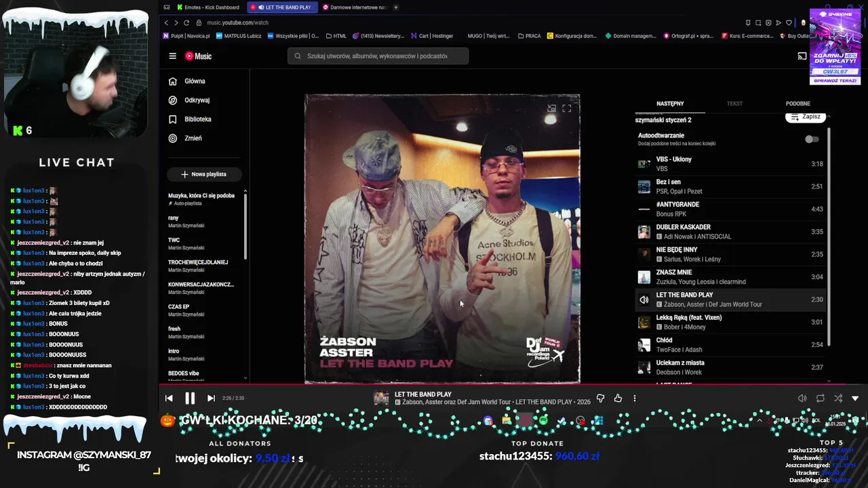The height and width of the screenshot is (488, 868).
Task: Play 'Lekką Ręką (feat. Vixen)'
Action: coord(730,322)
